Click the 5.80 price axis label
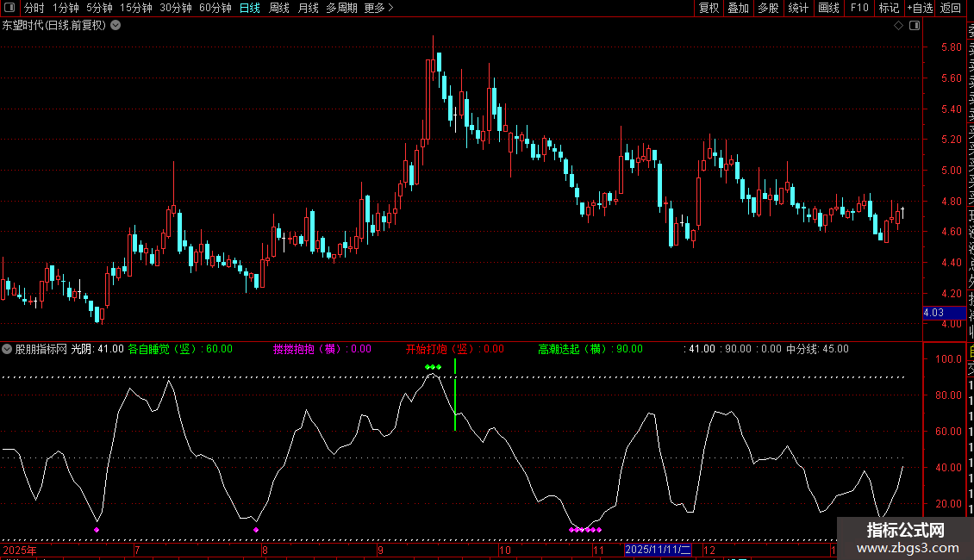Image resolution: width=974 pixels, height=560 pixels. coord(951,47)
